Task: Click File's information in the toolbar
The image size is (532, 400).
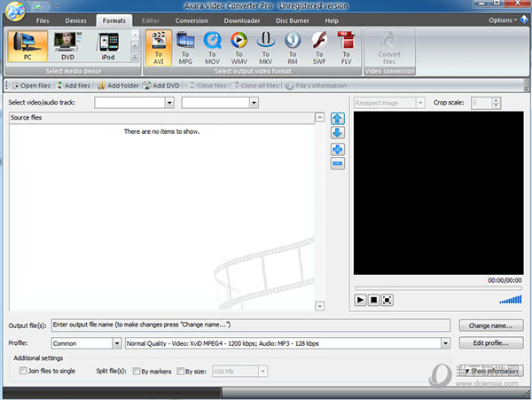Action: click(317, 85)
